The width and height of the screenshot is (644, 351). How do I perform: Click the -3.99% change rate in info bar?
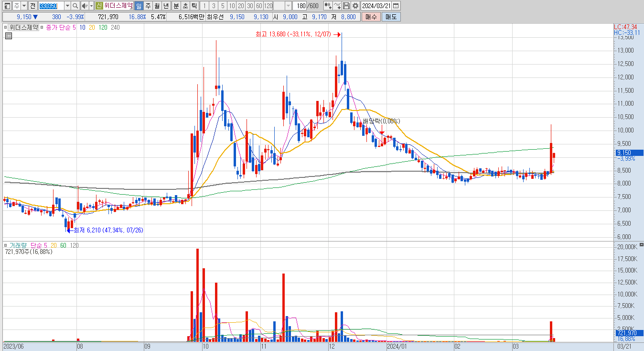[75, 17]
